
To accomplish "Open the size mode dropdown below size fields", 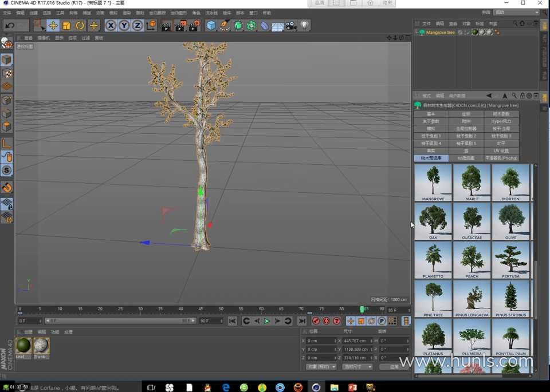I will pos(357,367).
